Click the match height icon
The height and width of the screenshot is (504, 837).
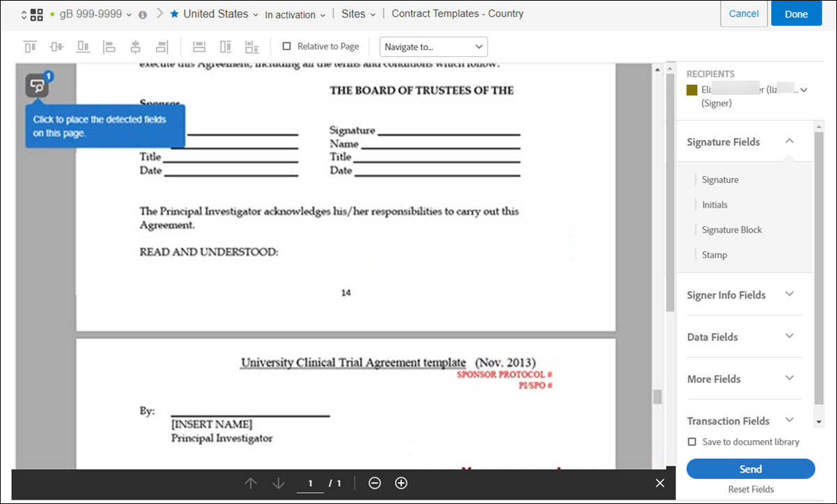point(226,47)
